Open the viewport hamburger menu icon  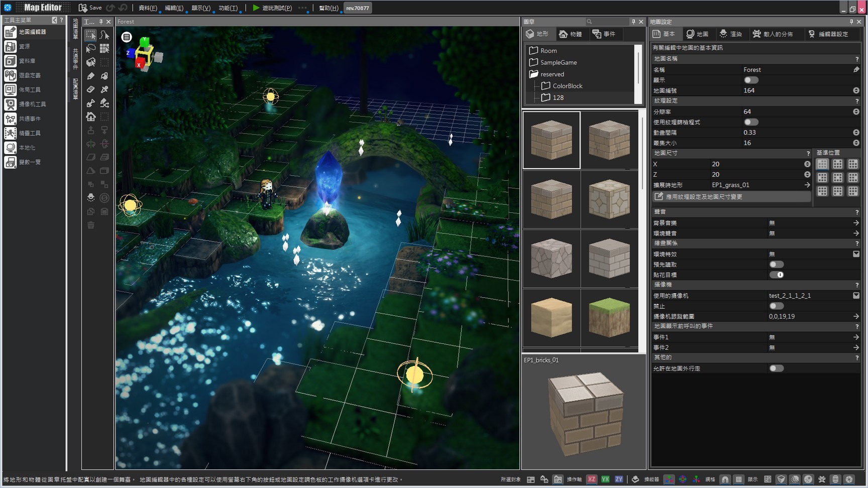[127, 37]
